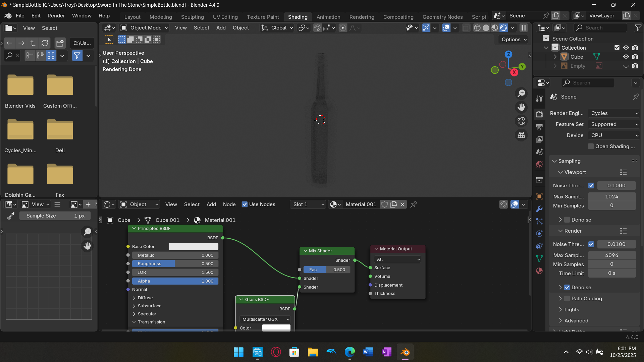The width and height of the screenshot is (644, 362).
Task: Go to parent directory in file browser
Action: (x=33, y=43)
